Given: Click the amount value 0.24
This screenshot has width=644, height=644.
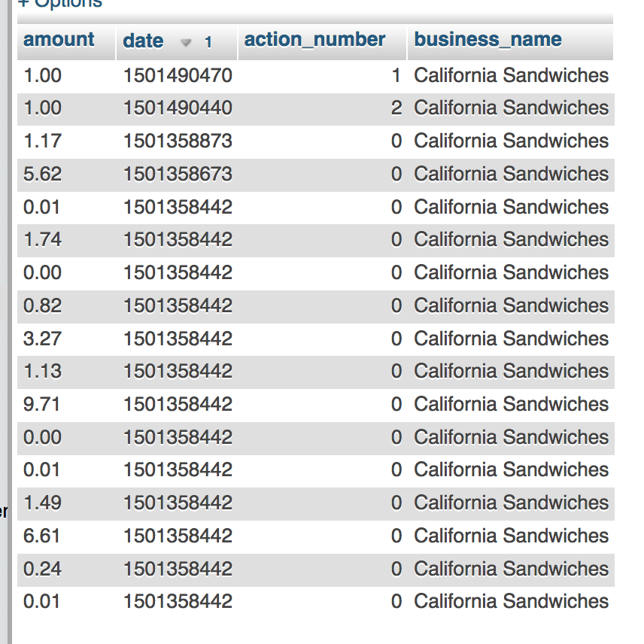Looking at the screenshot, I should (42, 570).
